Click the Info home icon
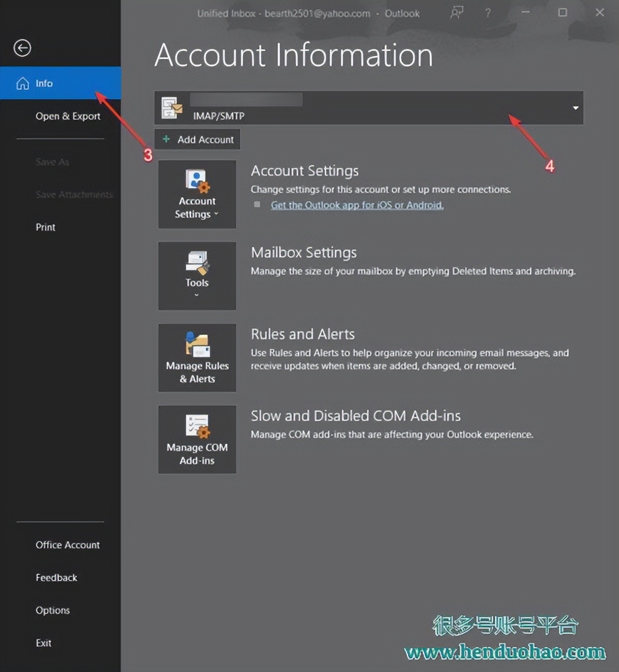The width and height of the screenshot is (619, 672). click(23, 84)
